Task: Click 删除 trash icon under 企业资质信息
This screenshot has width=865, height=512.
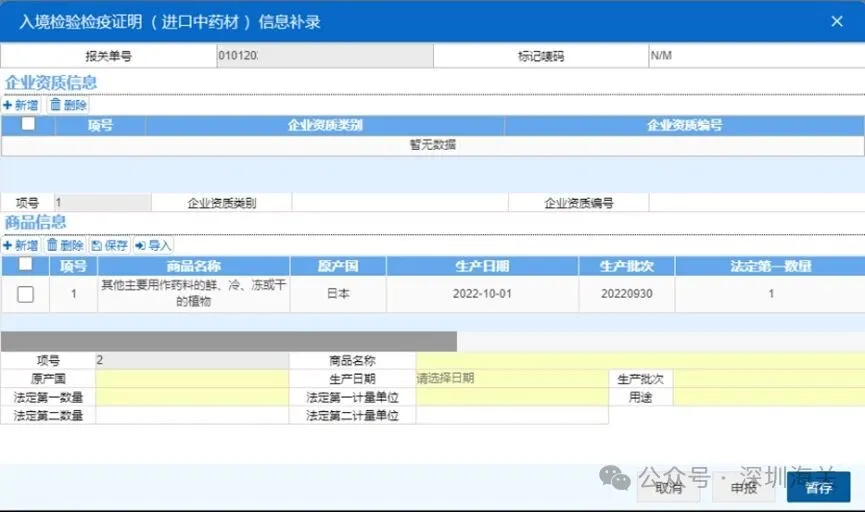Action: [x=54, y=105]
